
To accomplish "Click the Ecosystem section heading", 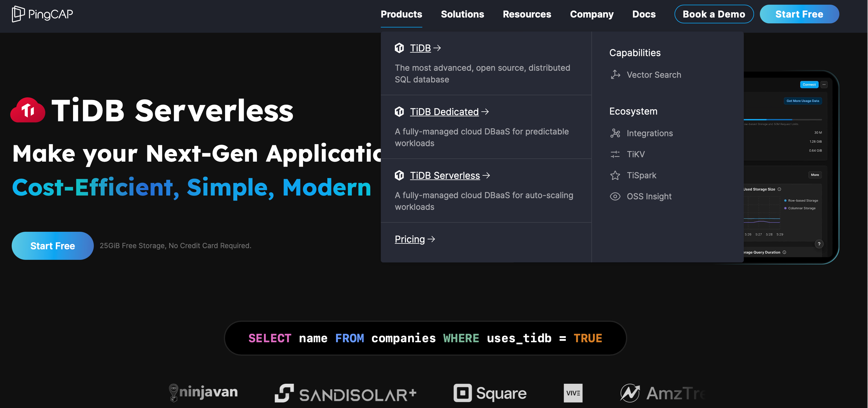I will (x=633, y=111).
